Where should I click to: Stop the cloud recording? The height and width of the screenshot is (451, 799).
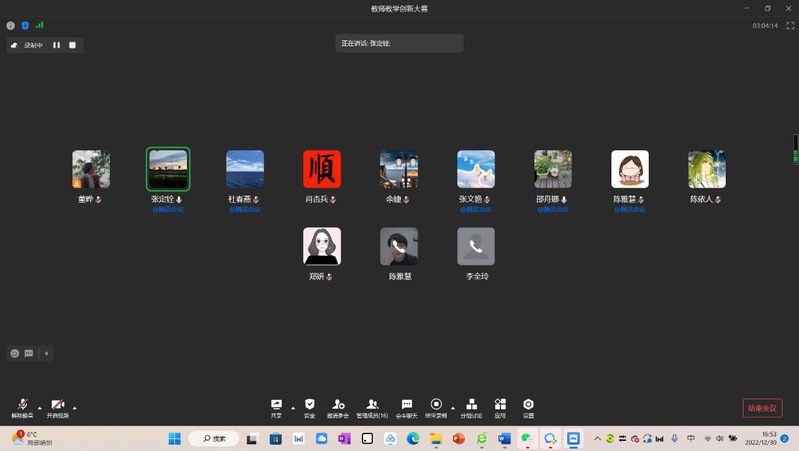point(72,45)
